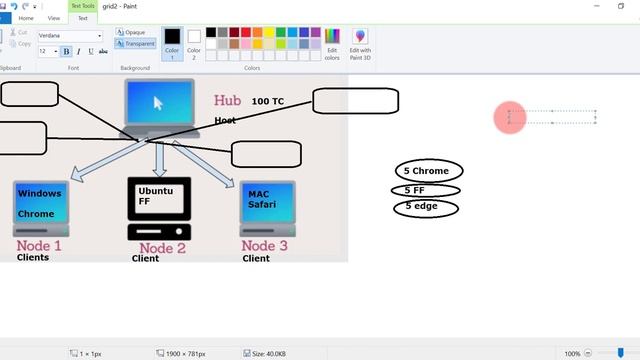This screenshot has width=640, height=360.
Task: Click the '5 FF' oval label
Action: point(426,190)
